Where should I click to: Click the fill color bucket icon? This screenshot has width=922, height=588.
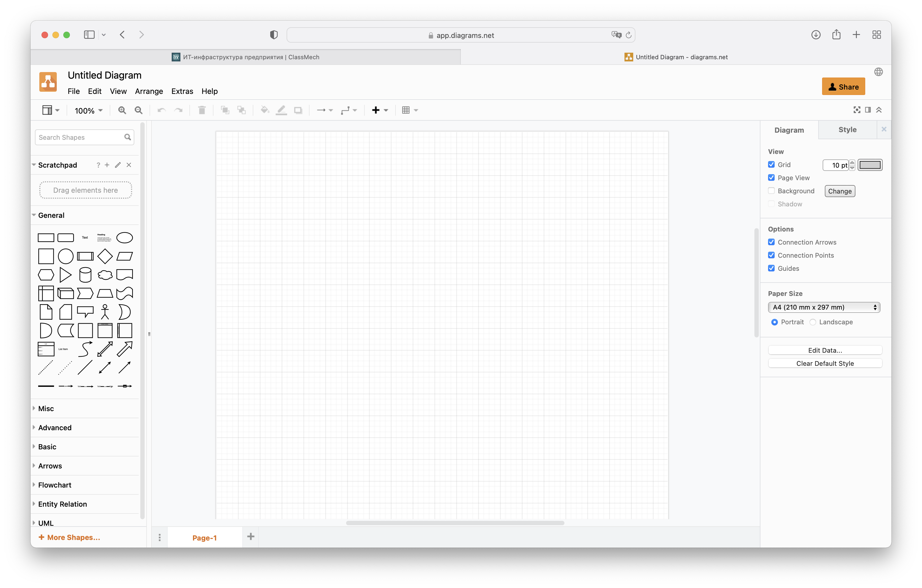pyautogui.click(x=264, y=110)
